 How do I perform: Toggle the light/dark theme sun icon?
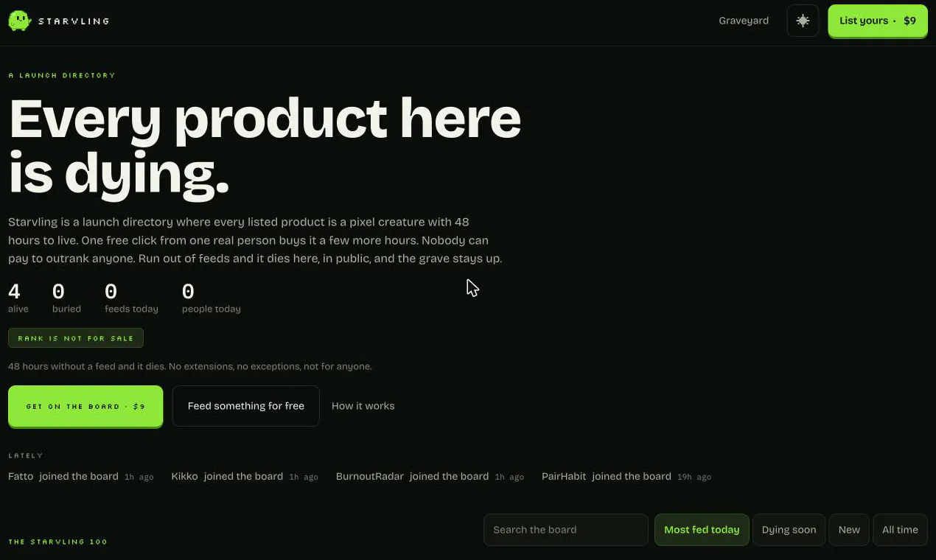[803, 21]
